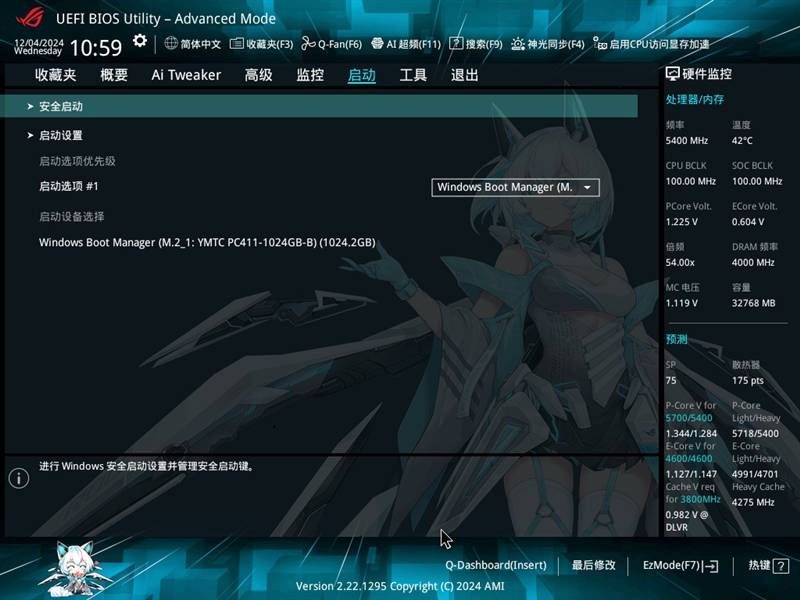Screen dimensions: 800x600
Task: Click the info icon beside help text
Action: click(18, 478)
